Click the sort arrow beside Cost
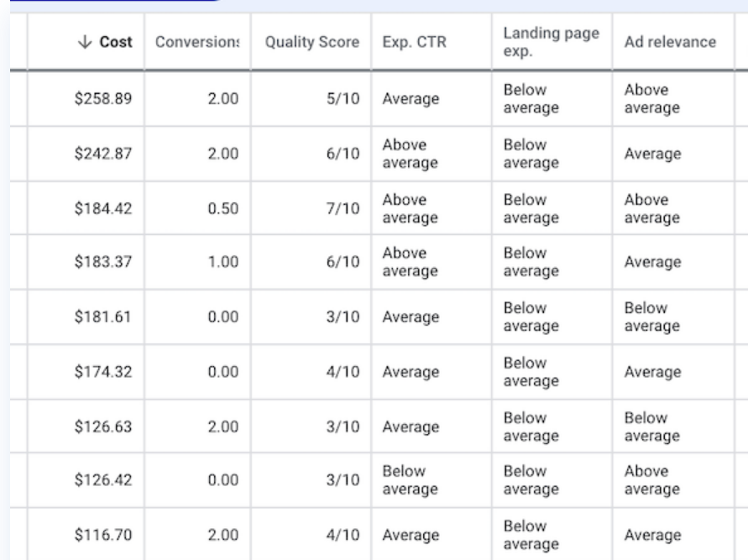Viewport: 748px width, 560px height. [x=85, y=42]
